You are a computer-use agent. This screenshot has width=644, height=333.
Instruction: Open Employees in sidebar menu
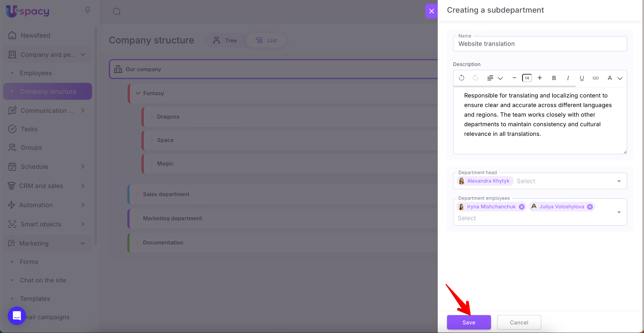point(36,73)
